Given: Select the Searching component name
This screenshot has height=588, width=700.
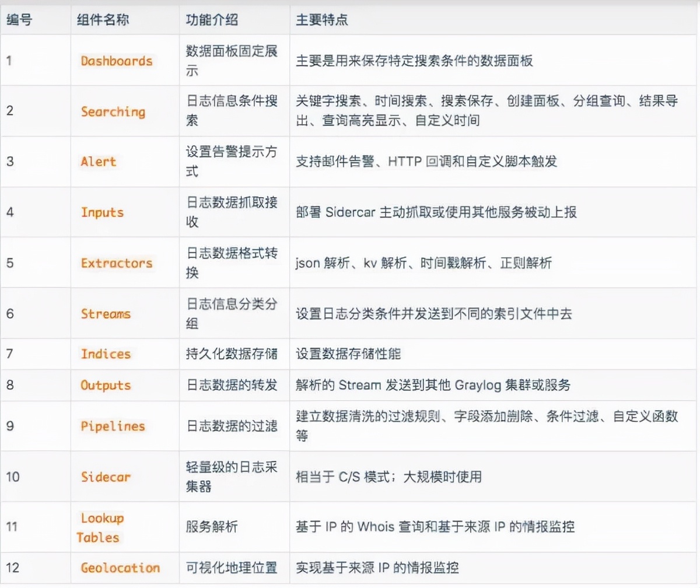Looking at the screenshot, I should click(113, 111).
